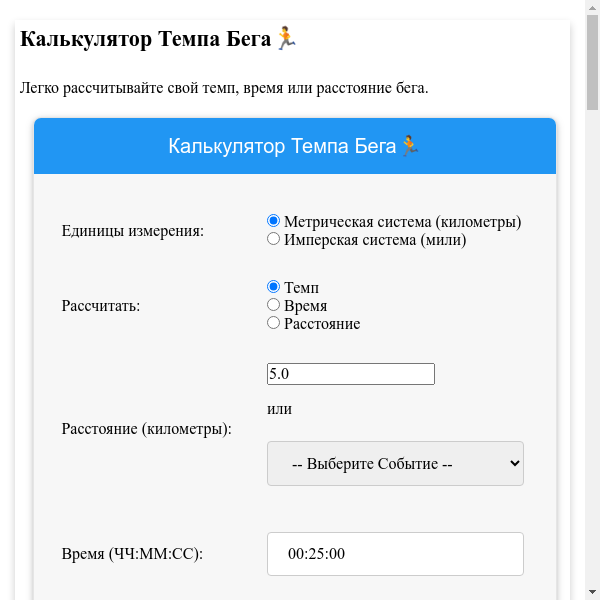This screenshot has width=600, height=600.
Task: Pick the Расстояние calculation radio button
Action: pyautogui.click(x=273, y=324)
